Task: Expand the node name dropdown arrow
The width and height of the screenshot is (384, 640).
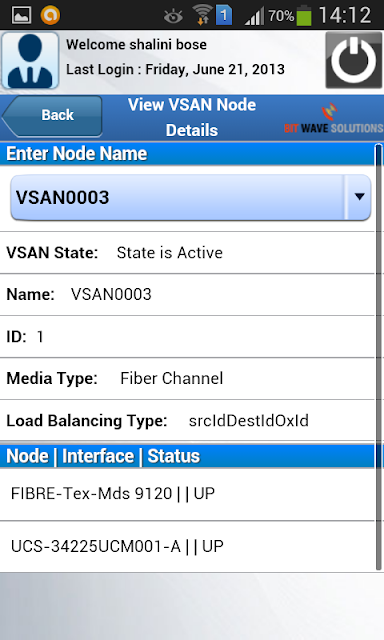Action: [359, 197]
